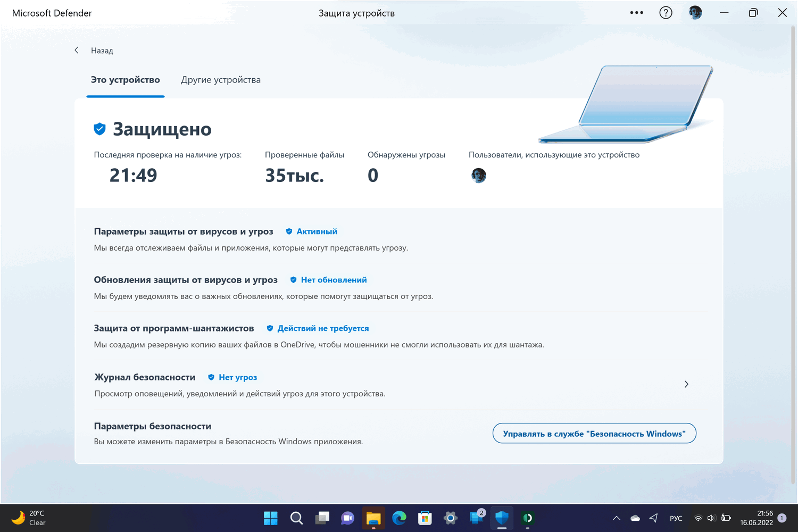Click description mentioning OneDrive backup
The height and width of the screenshot is (532, 798).
(319, 345)
